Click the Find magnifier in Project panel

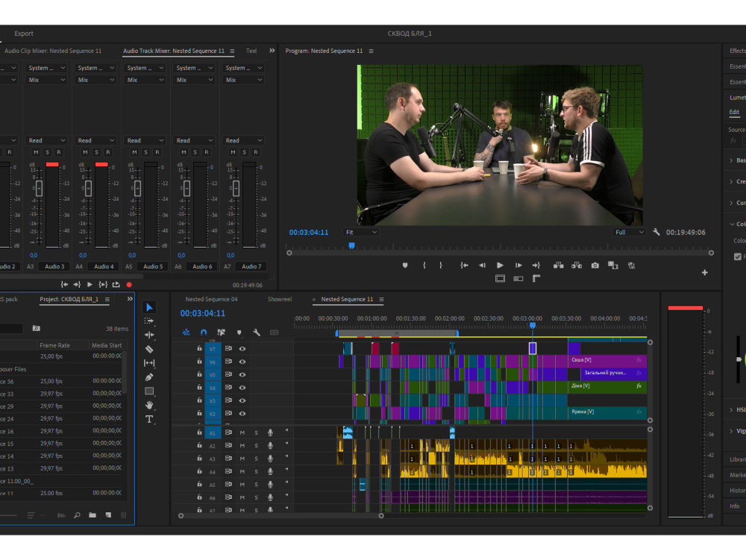(77, 515)
